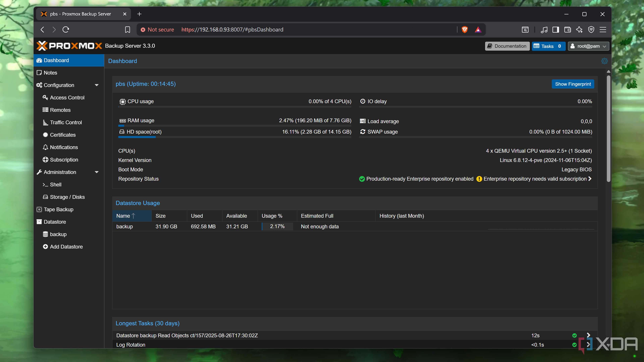Image resolution: width=644 pixels, height=362 pixels.
Task: Expand Enterprise repository subscription warning
Action: tap(589, 179)
